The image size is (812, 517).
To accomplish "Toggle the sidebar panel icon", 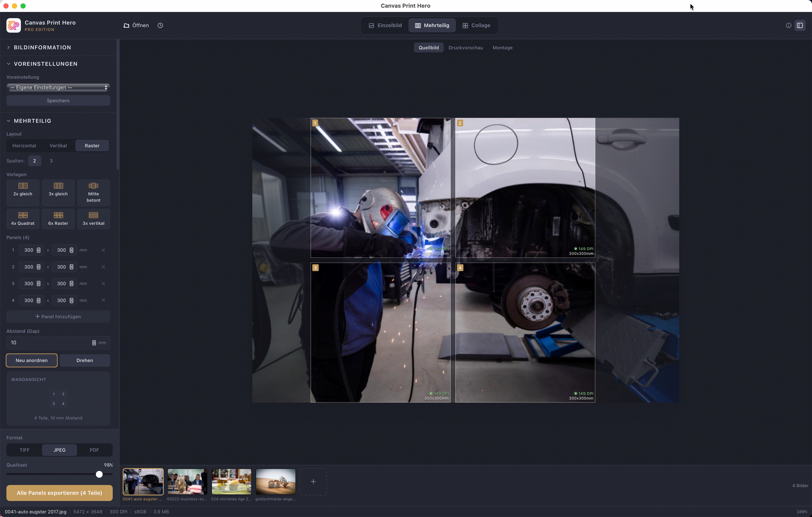I will [800, 25].
